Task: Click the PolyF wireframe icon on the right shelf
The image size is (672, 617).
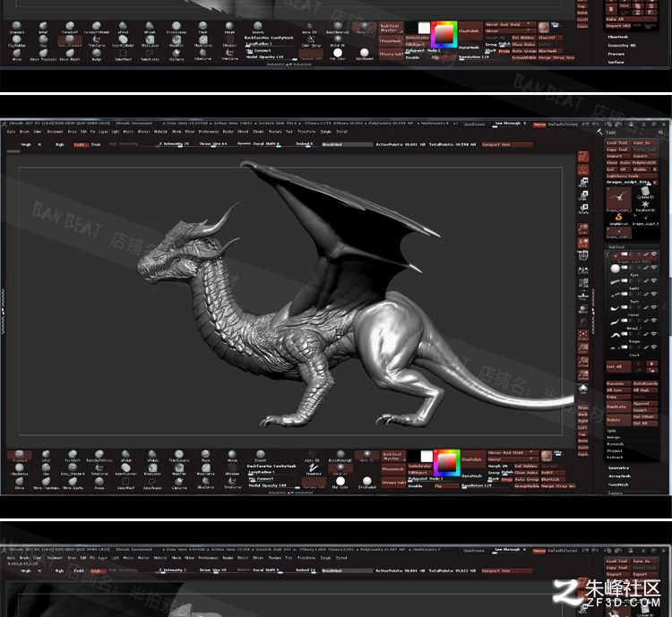Action: pyautogui.click(x=583, y=283)
